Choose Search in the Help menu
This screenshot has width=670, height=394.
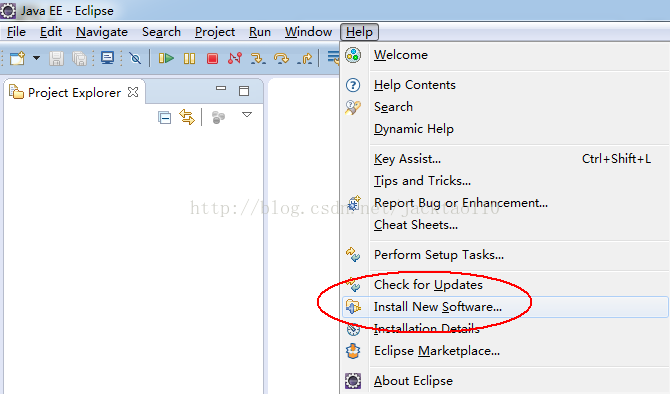(x=505, y=107)
